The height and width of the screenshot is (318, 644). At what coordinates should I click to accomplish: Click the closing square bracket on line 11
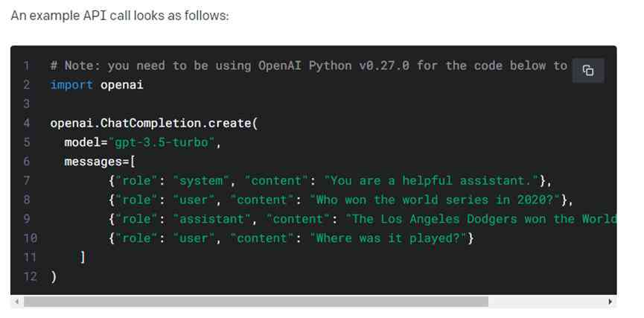(83, 257)
